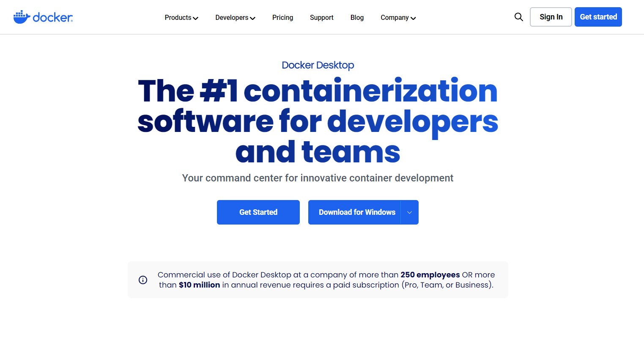This screenshot has height=340, width=644.
Task: Visit the Blog
Action: pyautogui.click(x=357, y=18)
